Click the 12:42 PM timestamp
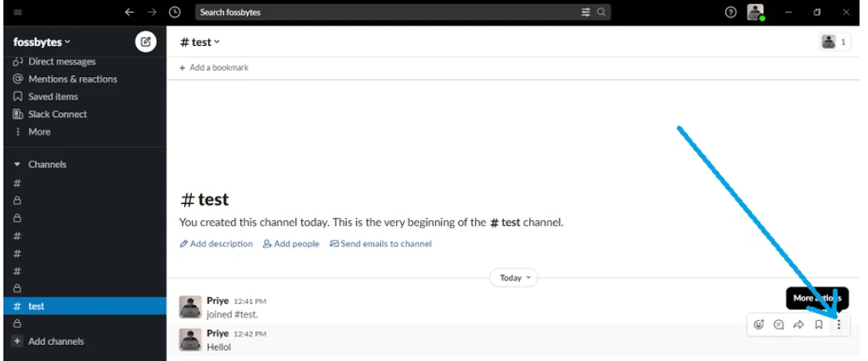The height and width of the screenshot is (361, 868). point(249,334)
